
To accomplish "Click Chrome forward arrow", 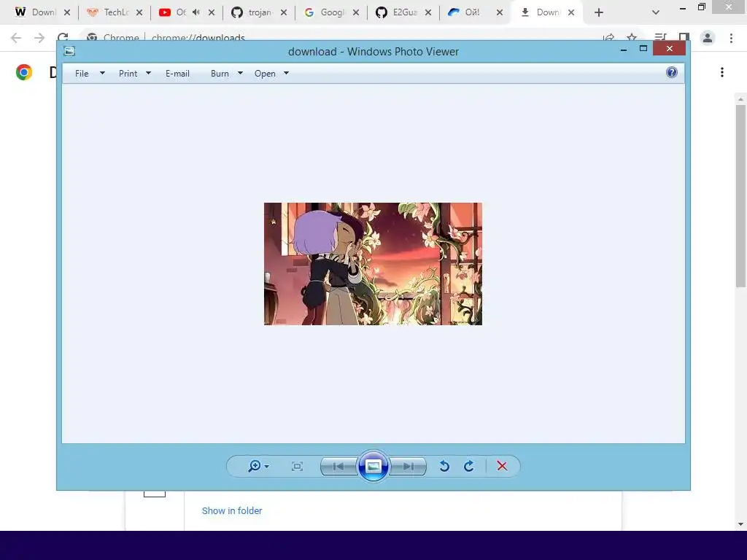I will point(39,38).
